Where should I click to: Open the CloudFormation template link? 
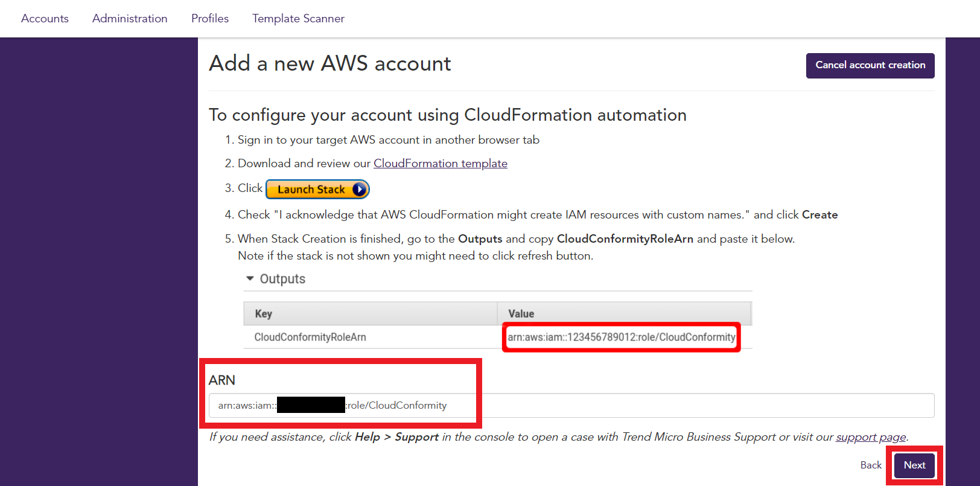tap(441, 164)
